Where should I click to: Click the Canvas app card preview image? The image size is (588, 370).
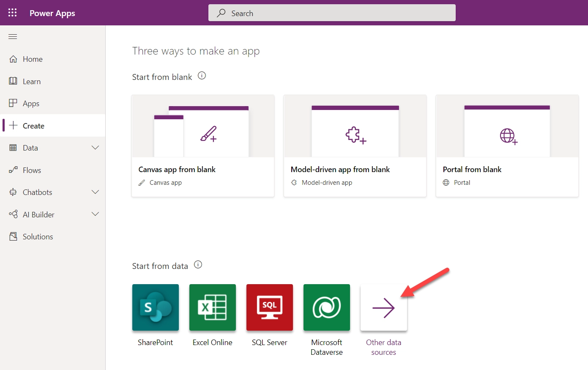coord(203,126)
